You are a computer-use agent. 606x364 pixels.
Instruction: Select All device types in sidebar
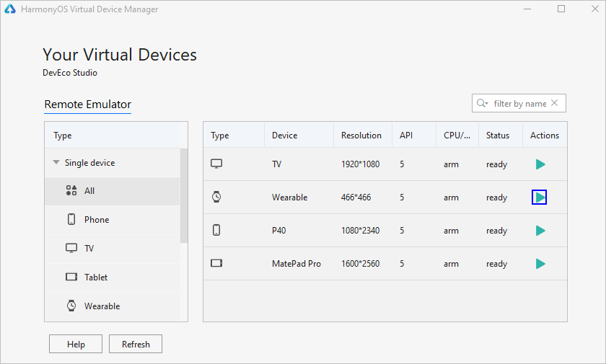tap(89, 191)
